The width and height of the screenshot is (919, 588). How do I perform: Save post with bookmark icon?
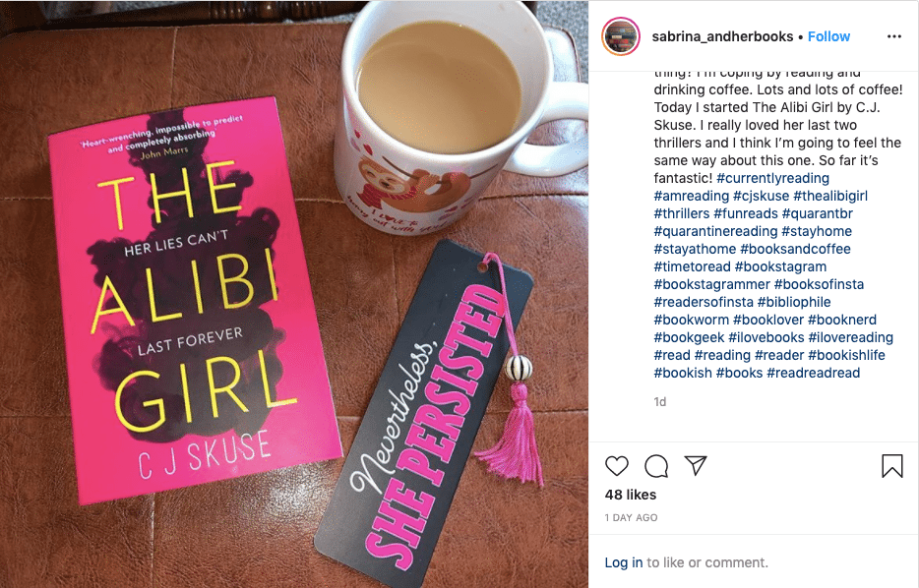[x=892, y=466]
